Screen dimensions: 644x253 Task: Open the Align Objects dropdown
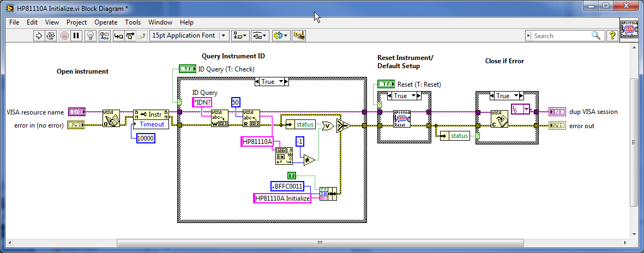pyautogui.click(x=240, y=36)
